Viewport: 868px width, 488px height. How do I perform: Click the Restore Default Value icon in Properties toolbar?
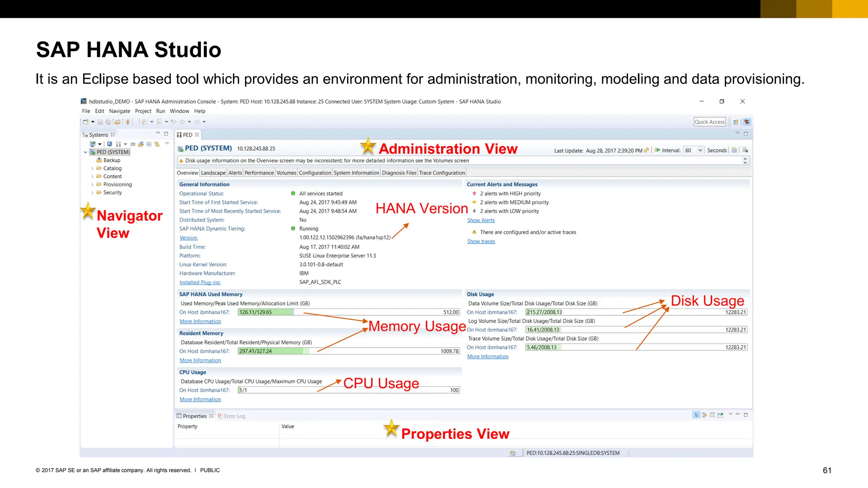tap(712, 415)
